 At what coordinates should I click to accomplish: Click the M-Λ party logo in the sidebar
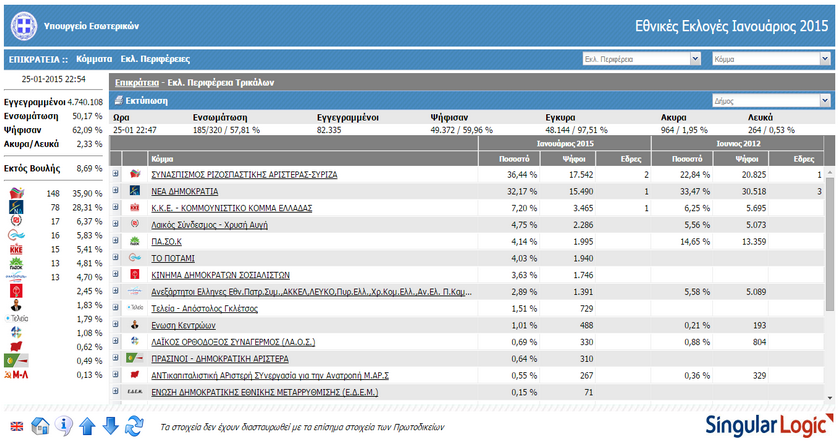(16, 375)
